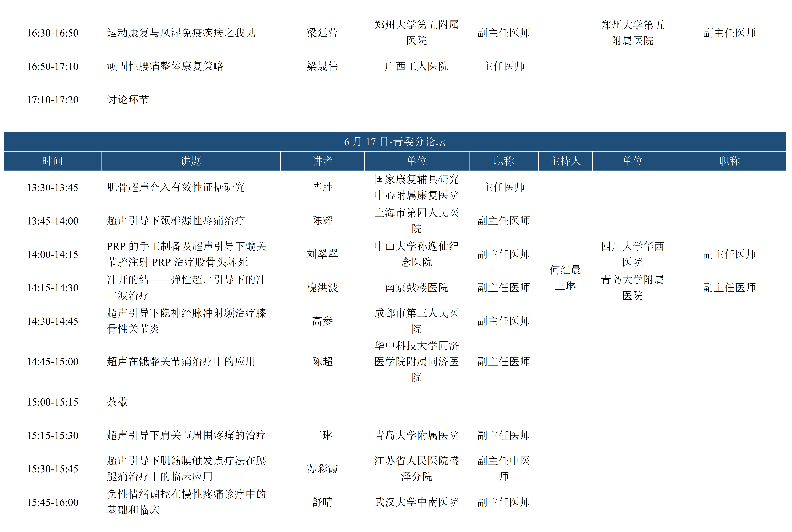Click the time 16:30-16:50
This screenshot has width=792, height=532.
coord(53,33)
